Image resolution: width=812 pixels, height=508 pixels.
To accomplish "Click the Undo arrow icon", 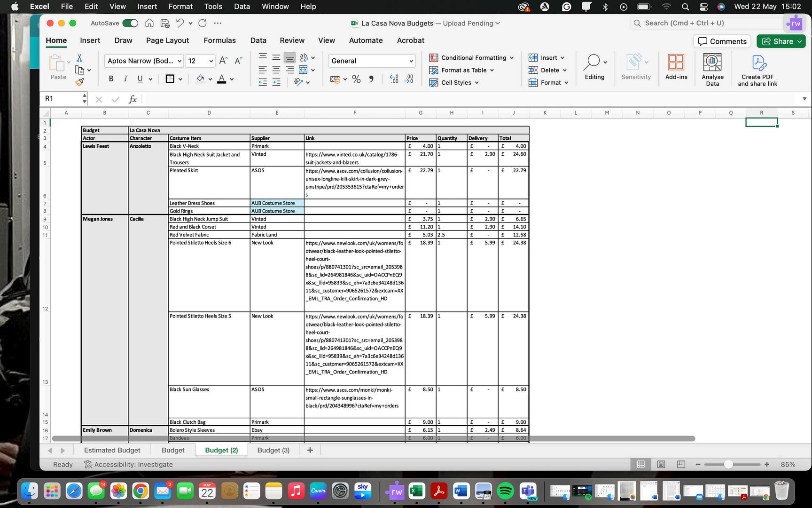I will pyautogui.click(x=180, y=23).
